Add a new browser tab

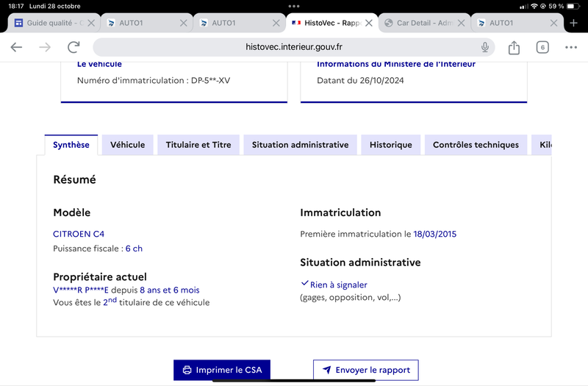[573, 23]
